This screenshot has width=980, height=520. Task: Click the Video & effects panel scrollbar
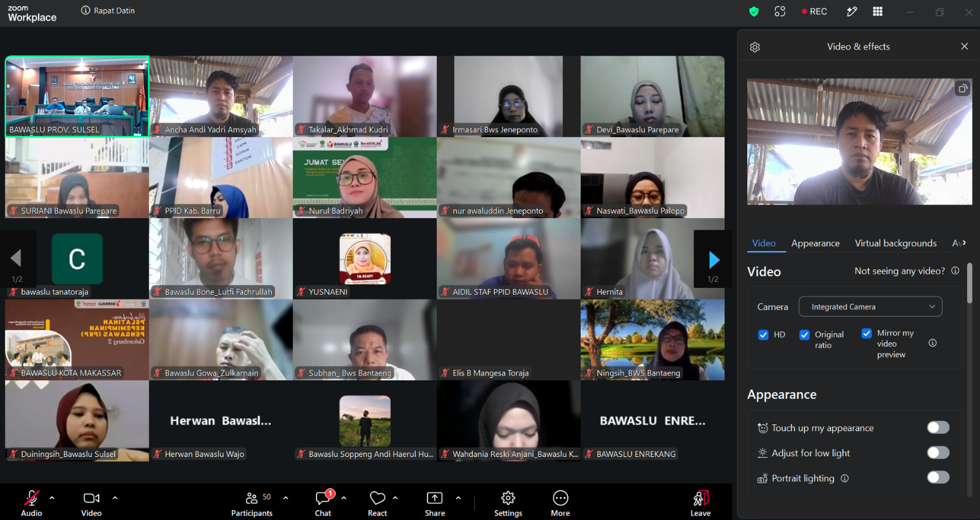(970, 283)
